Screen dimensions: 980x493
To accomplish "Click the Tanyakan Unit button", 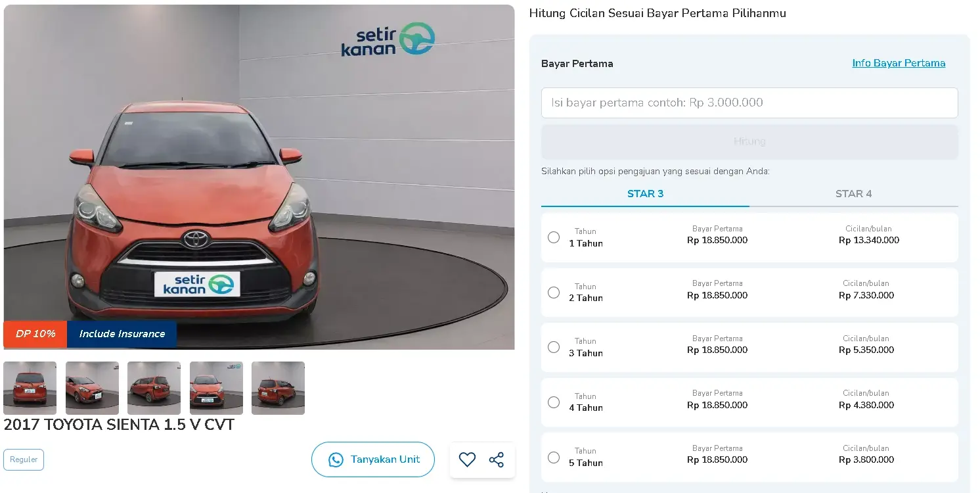I will pyautogui.click(x=373, y=459).
